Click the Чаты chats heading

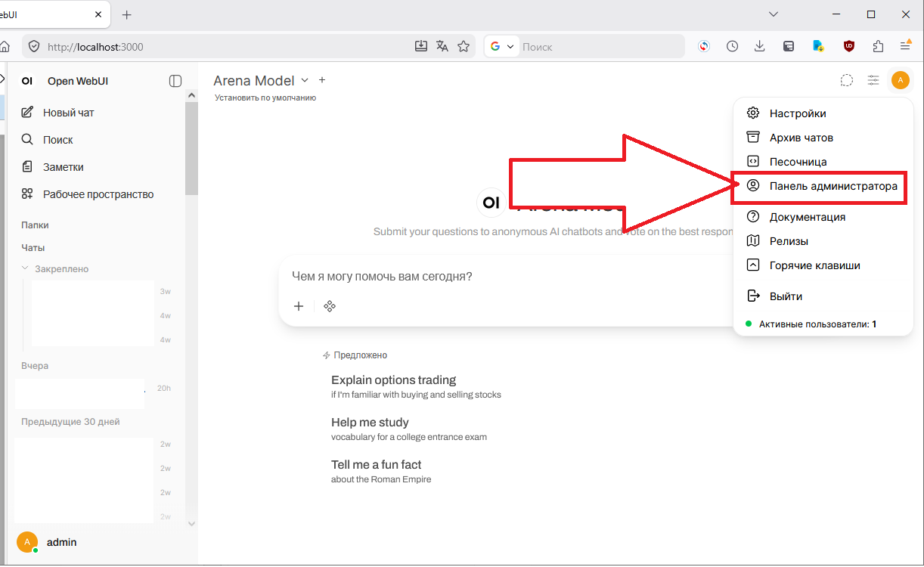coord(33,248)
